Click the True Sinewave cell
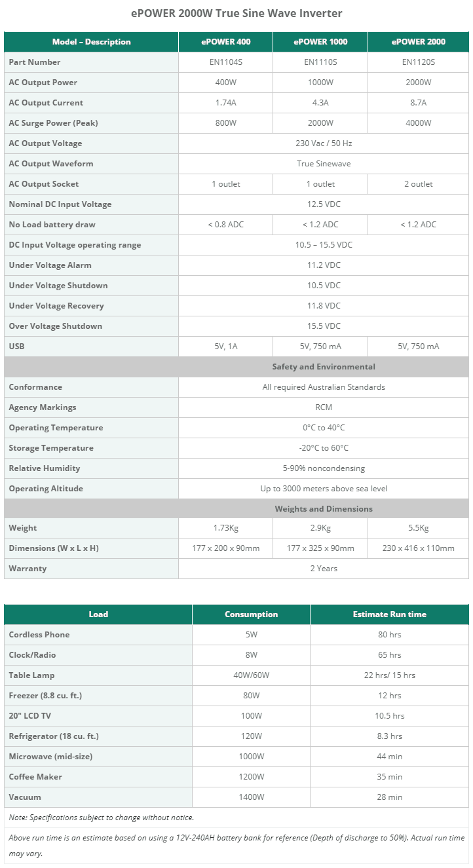The image size is (473, 868). 324,164
